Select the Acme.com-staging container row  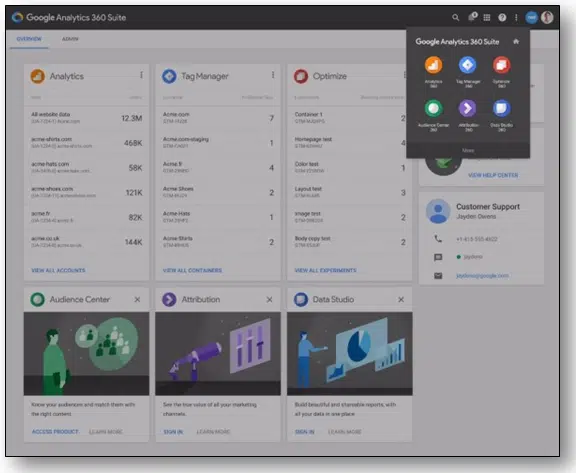point(218,143)
